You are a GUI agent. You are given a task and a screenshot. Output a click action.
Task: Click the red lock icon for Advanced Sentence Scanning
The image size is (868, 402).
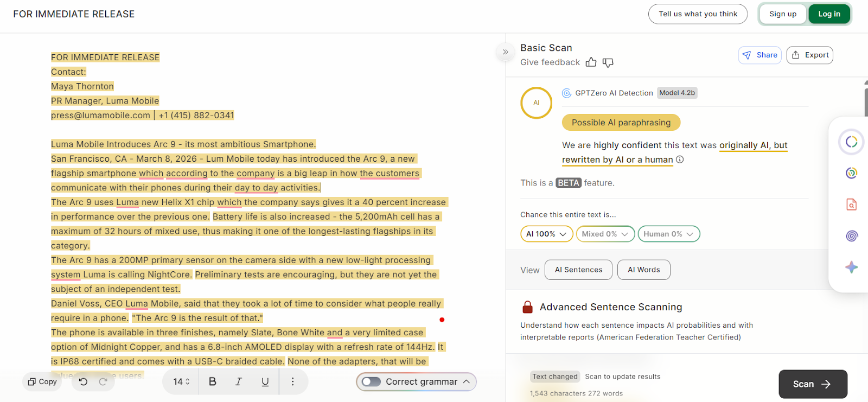(x=527, y=307)
